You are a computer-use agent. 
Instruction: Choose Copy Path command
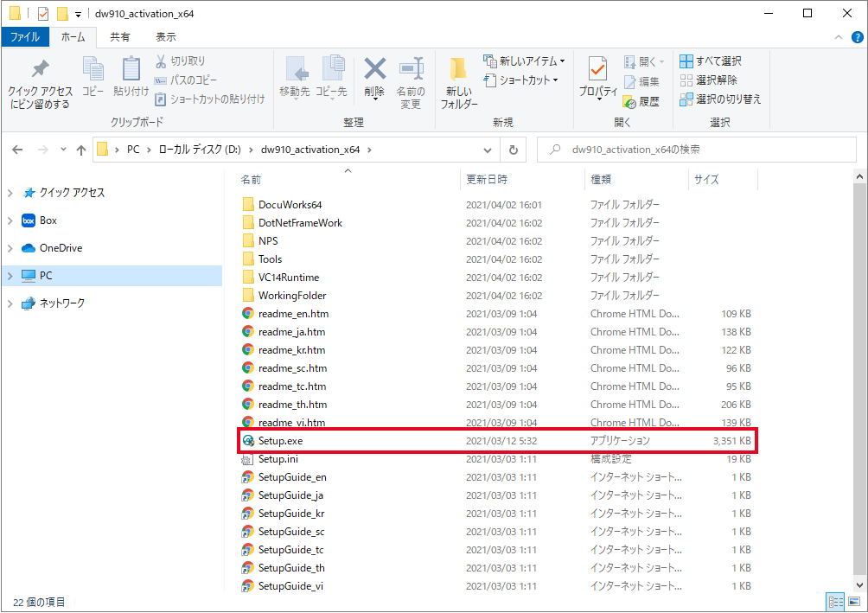click(186, 80)
